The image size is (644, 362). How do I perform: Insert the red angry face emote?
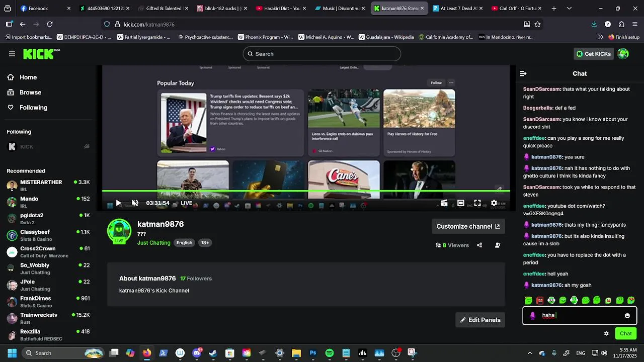(x=540, y=300)
